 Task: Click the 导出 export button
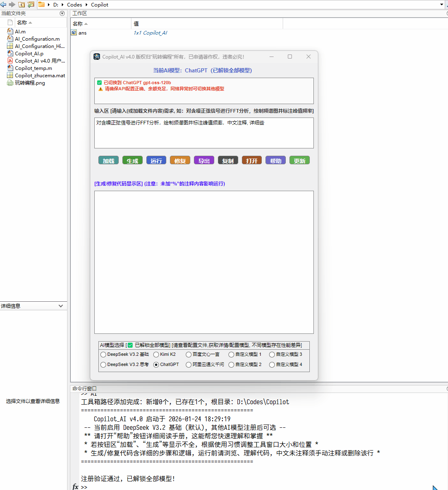point(204,161)
